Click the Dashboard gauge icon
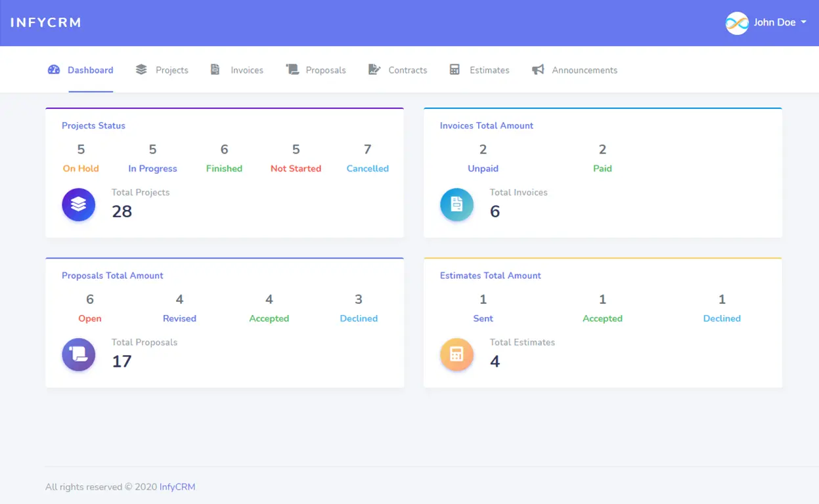819x504 pixels. 54,70
